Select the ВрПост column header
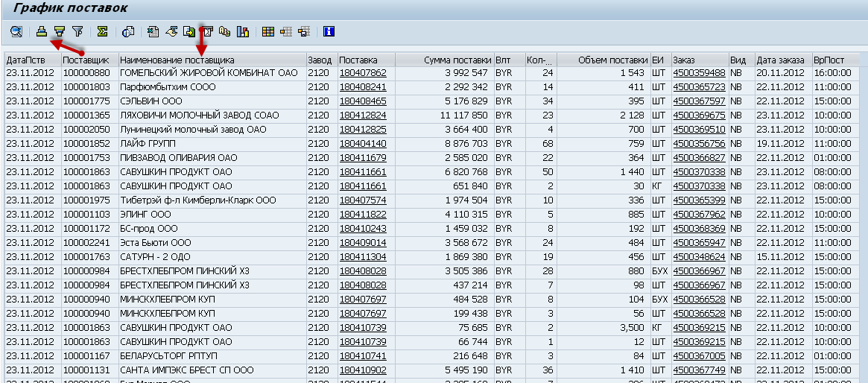Image resolution: width=868 pixels, height=383 pixels. coord(836,60)
